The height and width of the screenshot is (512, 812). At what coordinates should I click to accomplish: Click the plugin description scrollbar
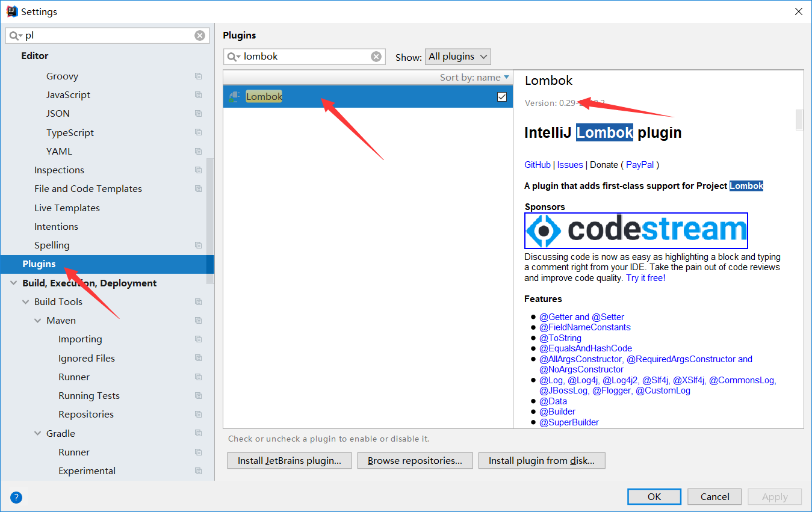coord(799,119)
